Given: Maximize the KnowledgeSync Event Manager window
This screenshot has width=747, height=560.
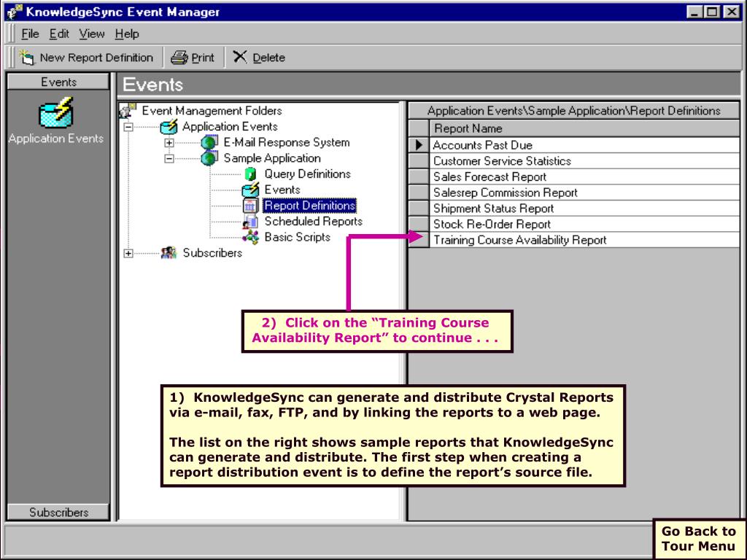Looking at the screenshot, I should [x=712, y=12].
